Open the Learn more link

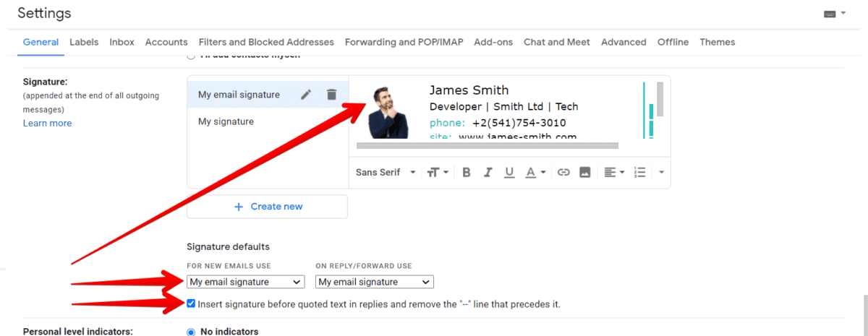[x=47, y=124]
